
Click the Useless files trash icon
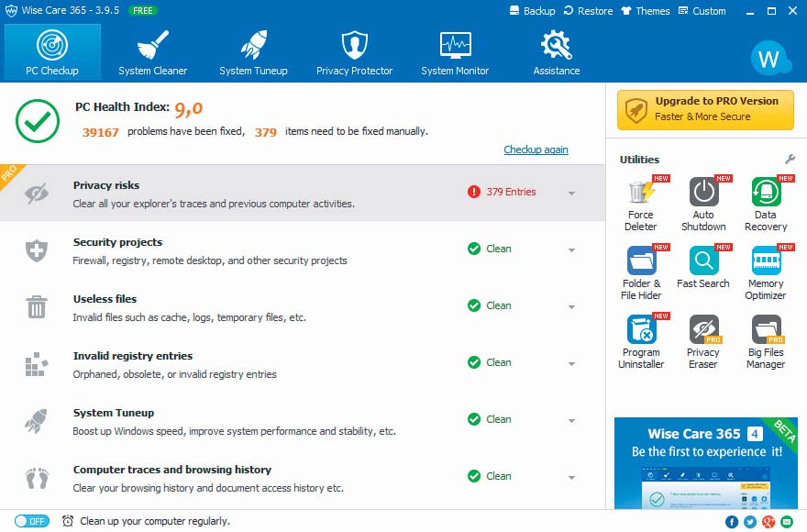pos(37,307)
